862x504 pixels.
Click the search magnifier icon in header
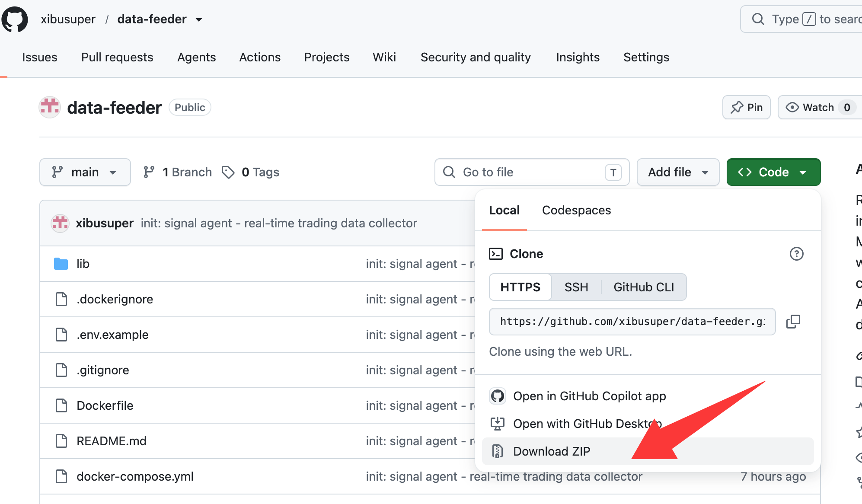[x=758, y=19]
